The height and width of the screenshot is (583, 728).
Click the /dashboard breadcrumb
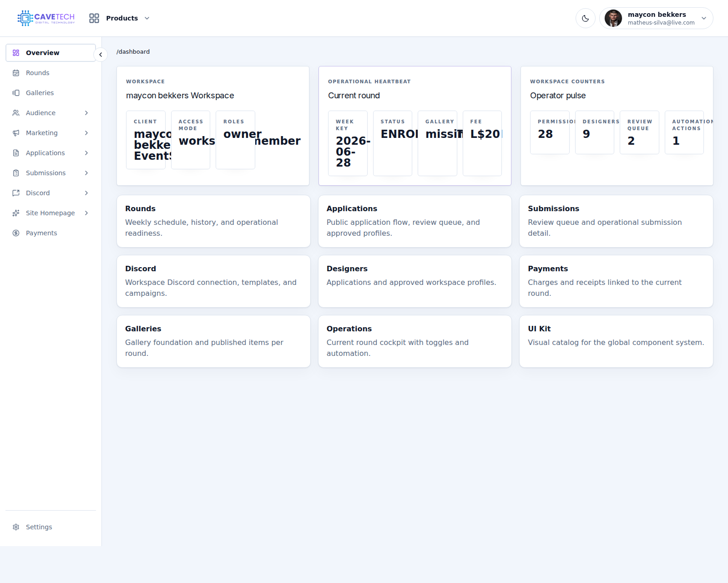point(133,52)
